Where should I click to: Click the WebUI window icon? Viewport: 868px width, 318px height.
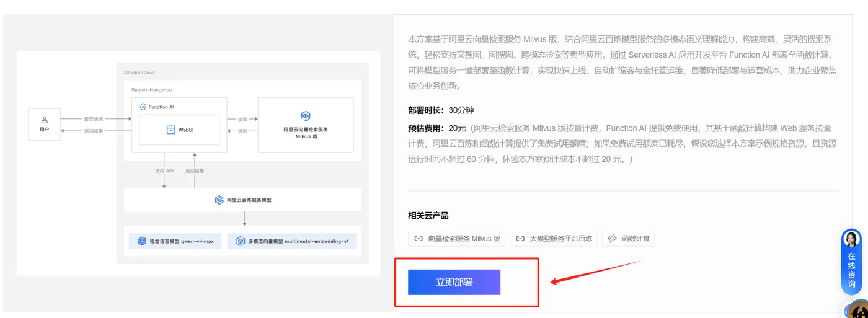click(170, 130)
